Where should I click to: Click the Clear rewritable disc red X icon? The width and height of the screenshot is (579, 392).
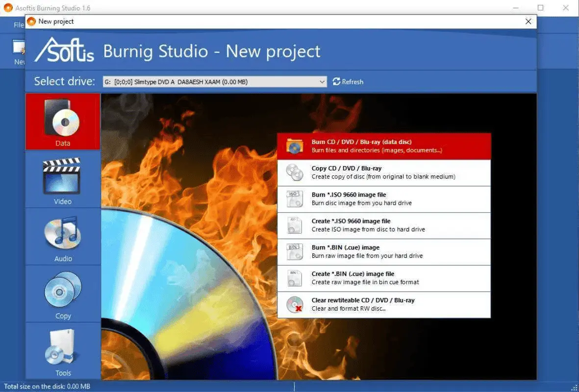(x=295, y=304)
